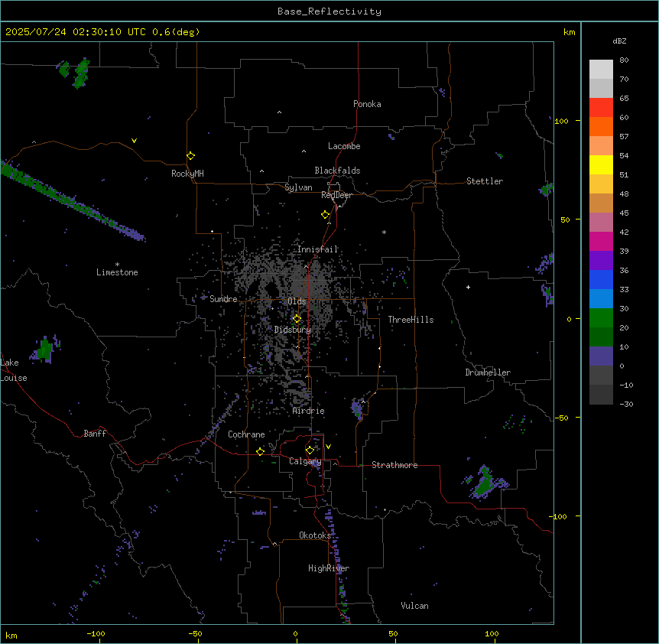Click yellow diamond marker above Calgary label
Image resolution: width=659 pixels, height=644 pixels.
[x=310, y=450]
